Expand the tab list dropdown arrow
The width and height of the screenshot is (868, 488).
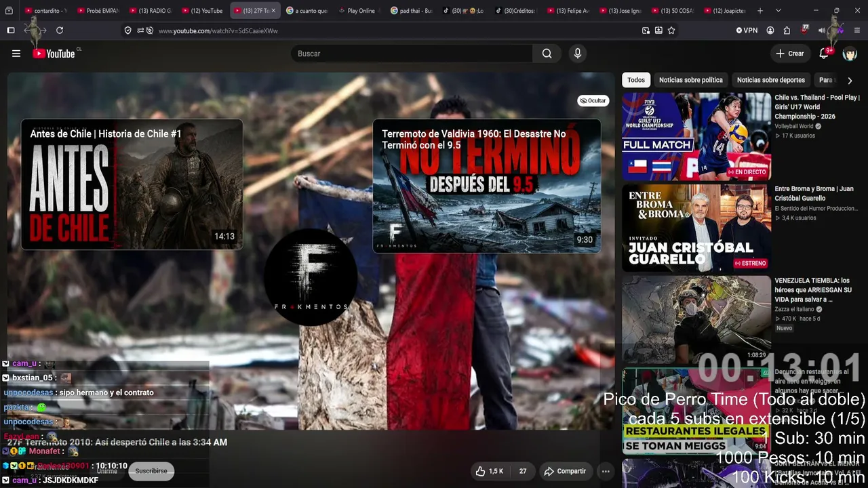coord(778,11)
